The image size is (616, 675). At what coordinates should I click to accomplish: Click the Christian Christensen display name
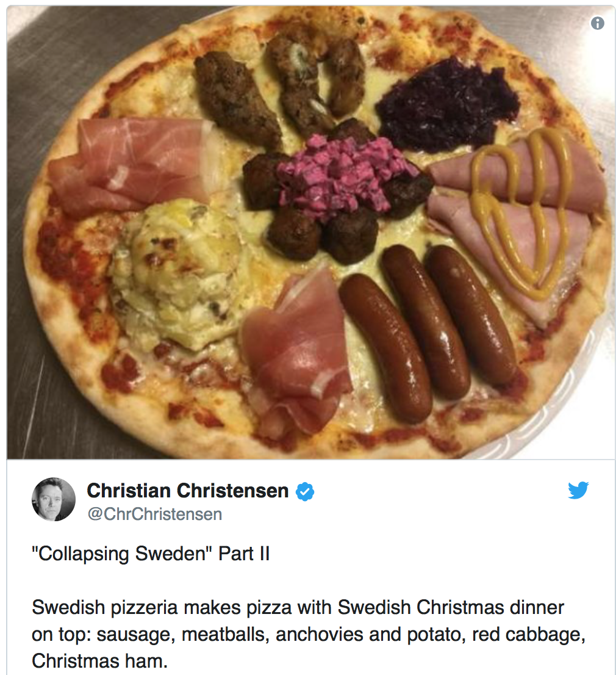point(188,491)
